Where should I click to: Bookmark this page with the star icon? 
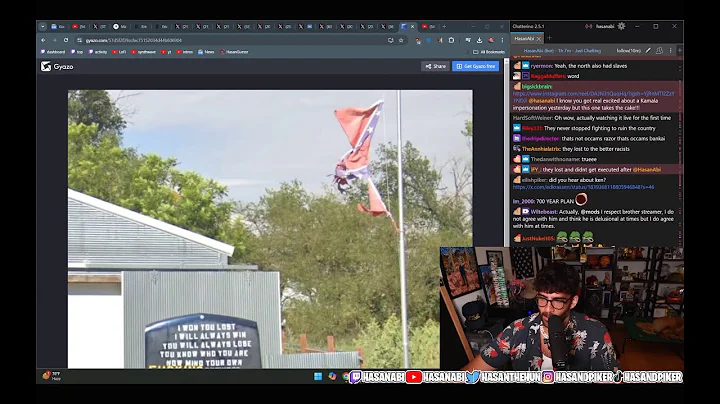[x=401, y=40]
